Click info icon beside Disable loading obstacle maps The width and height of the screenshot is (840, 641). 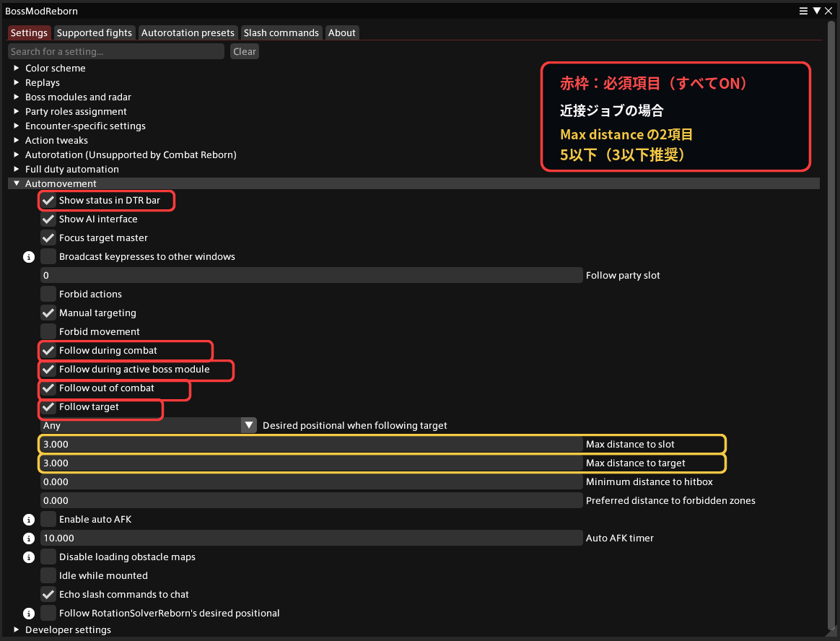29,557
